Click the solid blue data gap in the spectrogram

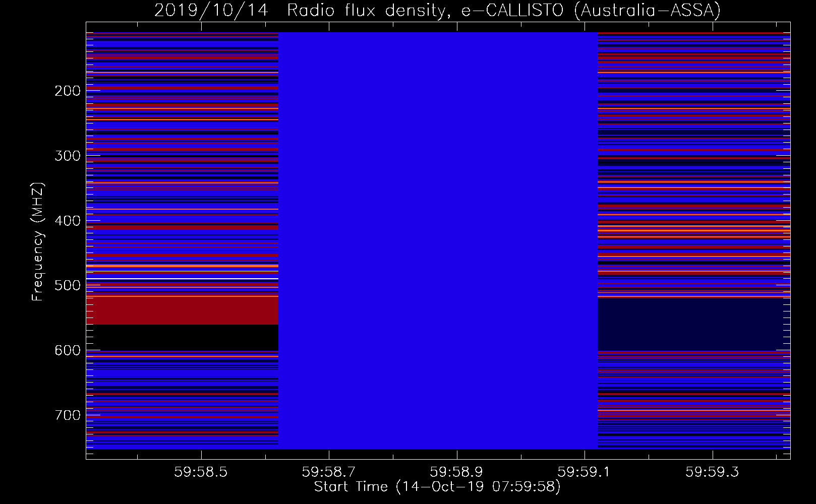(438, 240)
